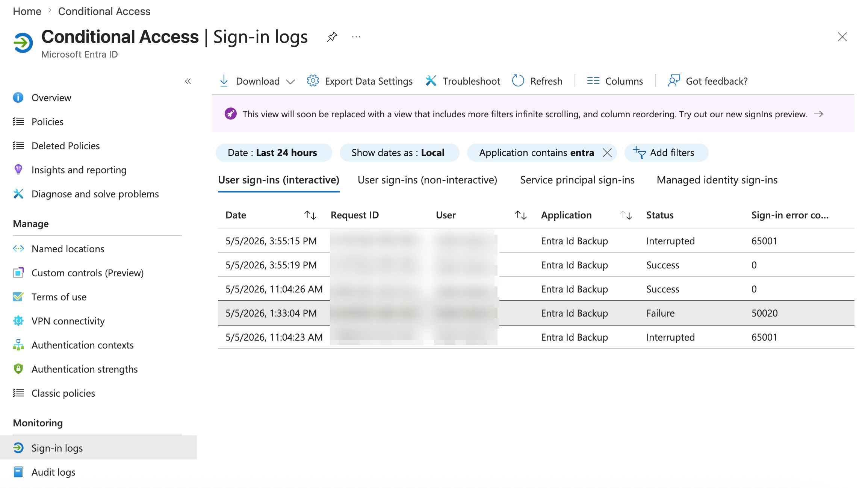This screenshot has width=868, height=488.
Task: Click the Status column header
Action: pyautogui.click(x=660, y=215)
